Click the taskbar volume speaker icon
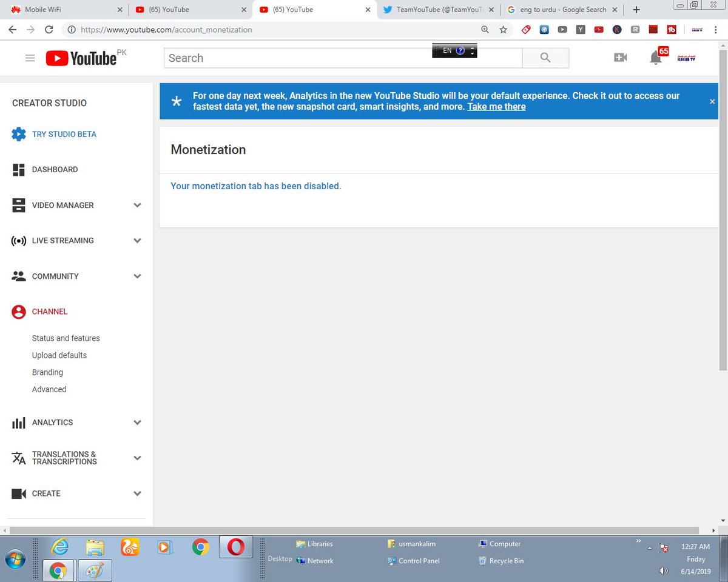 coord(663,571)
